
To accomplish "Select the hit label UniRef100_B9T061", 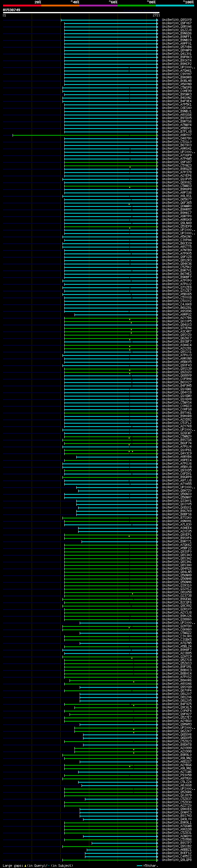I will coord(177,413).
